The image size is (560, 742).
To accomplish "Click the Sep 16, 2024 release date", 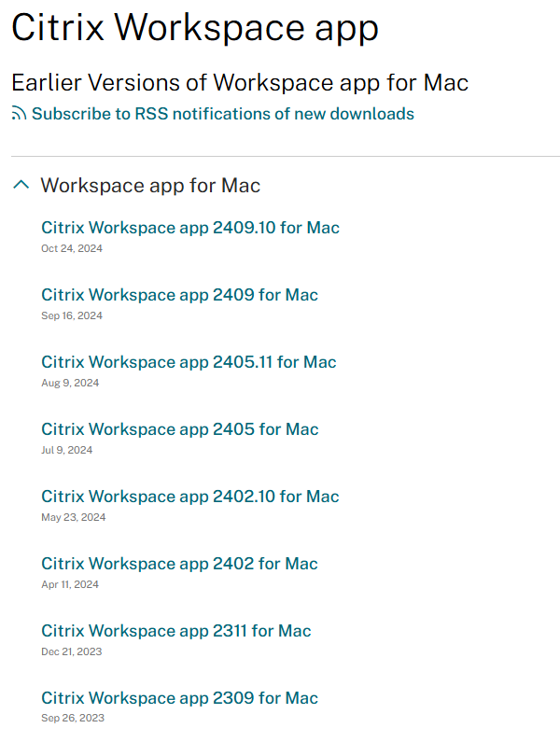I will [x=72, y=315].
